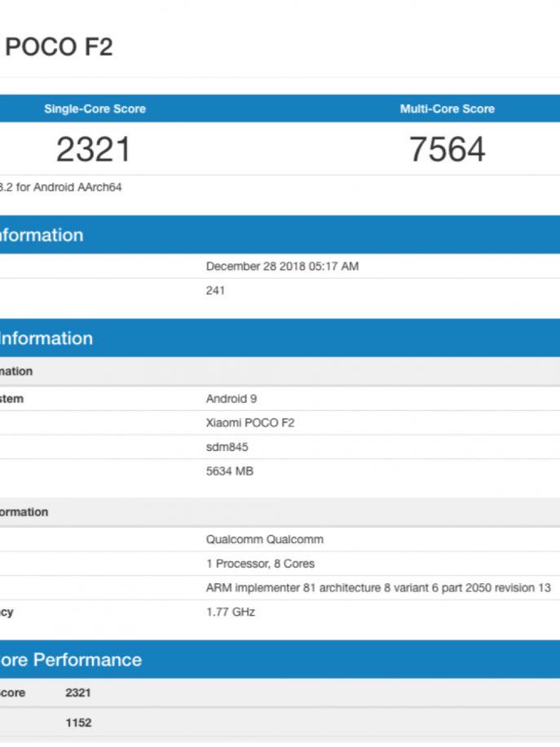Select the value 241 below the date

[215, 290]
